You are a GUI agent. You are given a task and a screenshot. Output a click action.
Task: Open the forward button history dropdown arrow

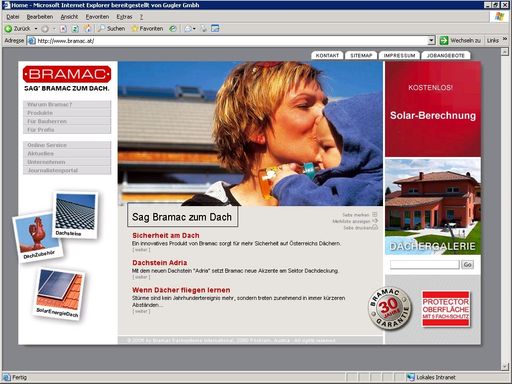pyautogui.click(x=54, y=29)
